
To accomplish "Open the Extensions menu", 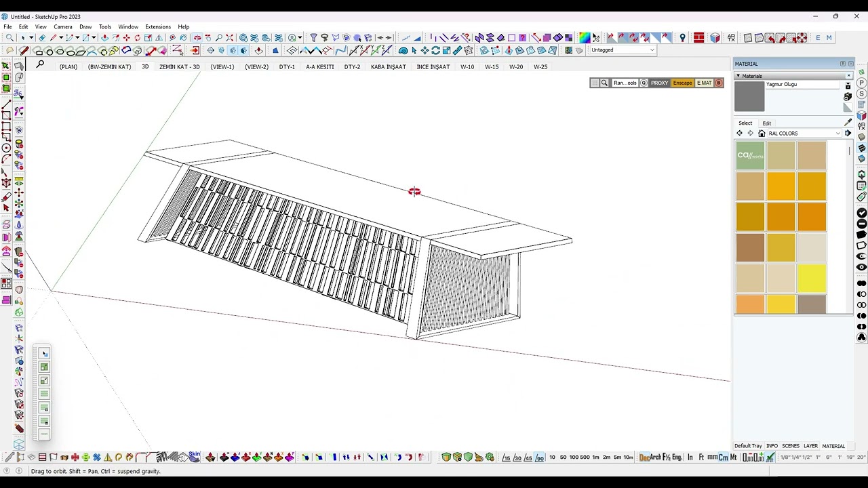I will click(x=158, y=26).
